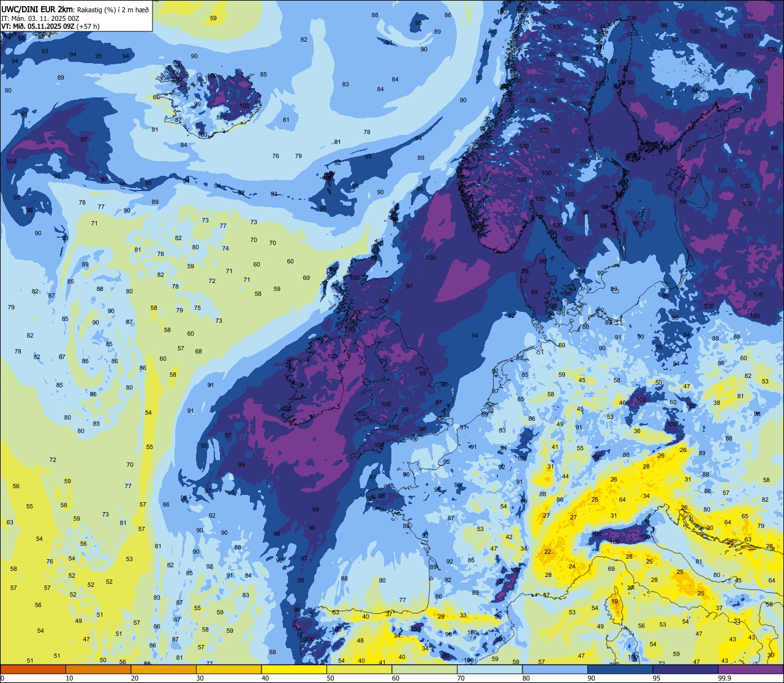Click the 70–80 pale blue legend segment
784x683 pixels.
[489, 670]
